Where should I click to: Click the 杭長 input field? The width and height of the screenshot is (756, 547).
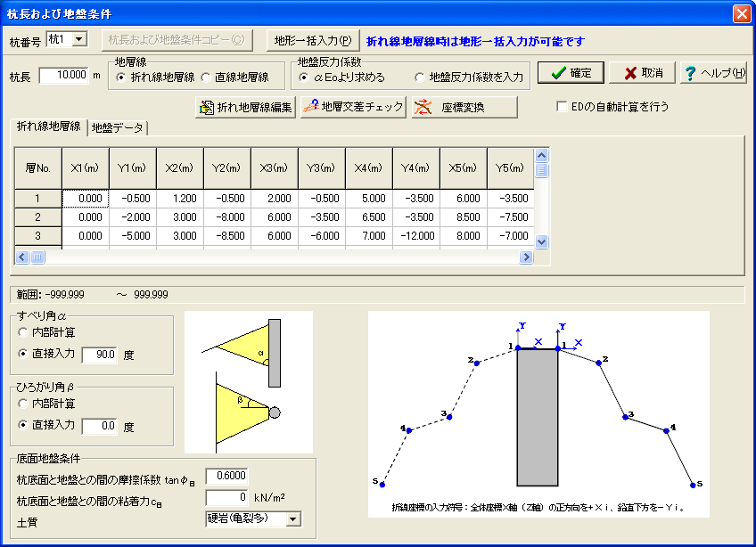[x=64, y=75]
